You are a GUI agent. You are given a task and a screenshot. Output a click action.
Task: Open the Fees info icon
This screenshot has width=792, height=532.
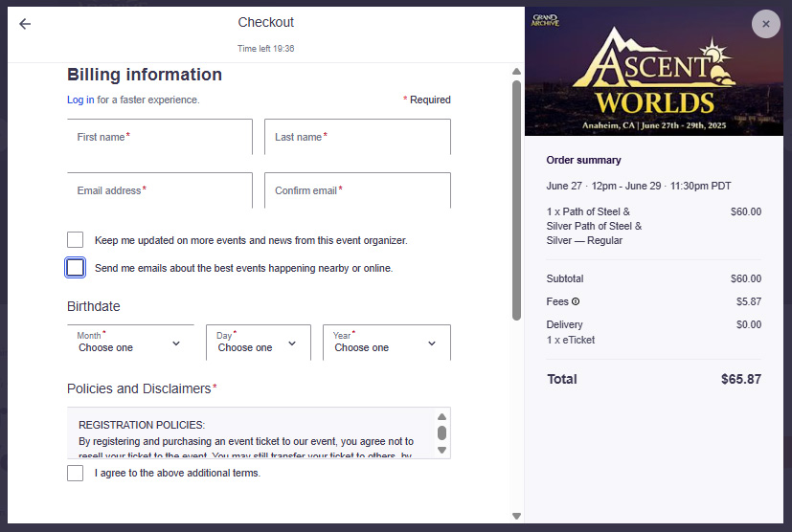click(x=576, y=301)
